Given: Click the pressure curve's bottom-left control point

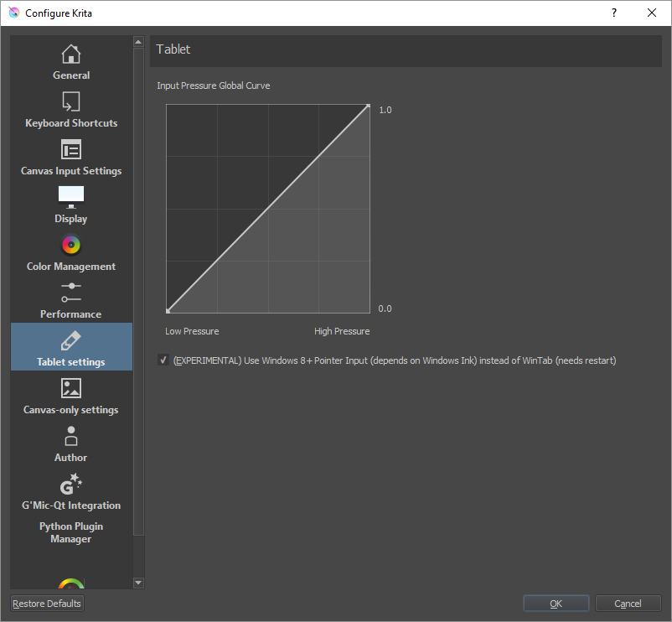Looking at the screenshot, I should click(168, 310).
